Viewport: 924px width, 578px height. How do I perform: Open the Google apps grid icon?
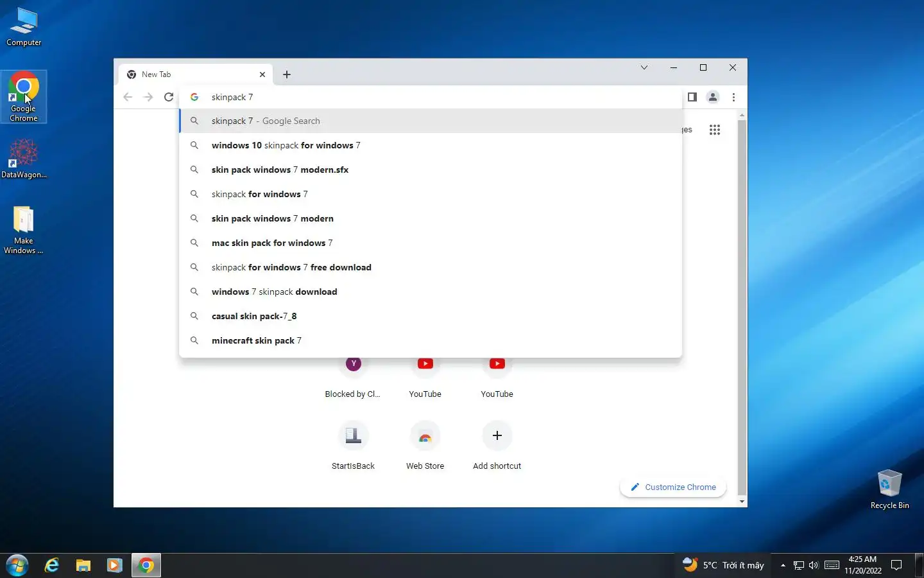[715, 130]
